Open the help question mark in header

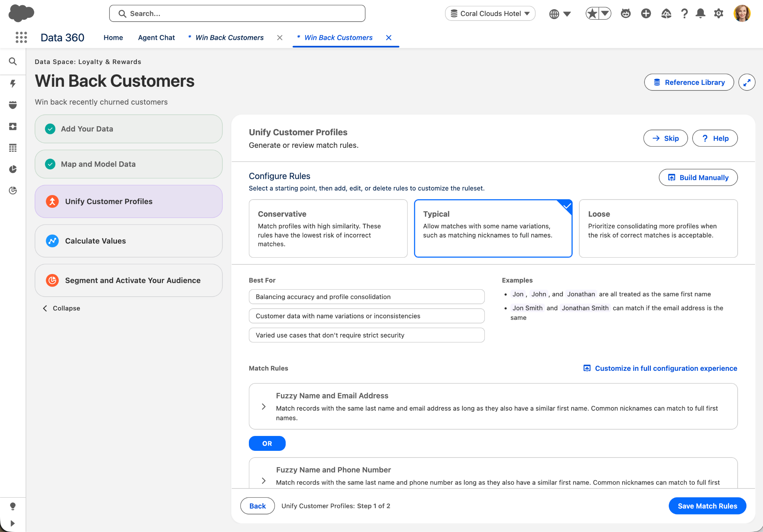click(684, 14)
